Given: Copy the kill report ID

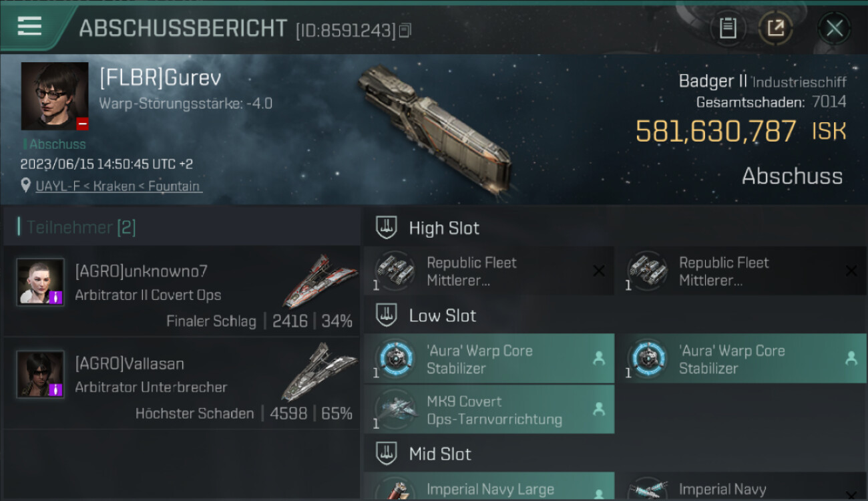Looking at the screenshot, I should (405, 30).
